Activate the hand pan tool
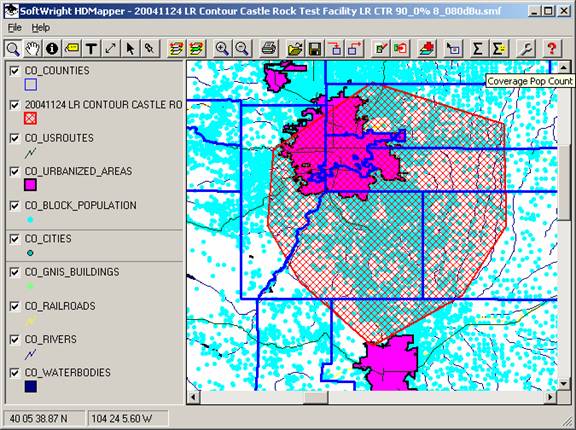Viewport: 576px width, 430px height. click(32, 48)
